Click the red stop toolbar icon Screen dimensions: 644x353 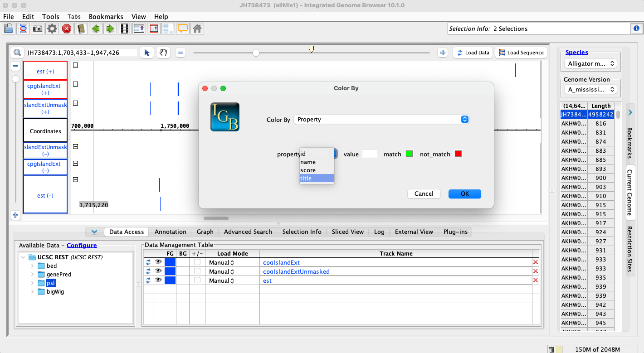coord(67,29)
